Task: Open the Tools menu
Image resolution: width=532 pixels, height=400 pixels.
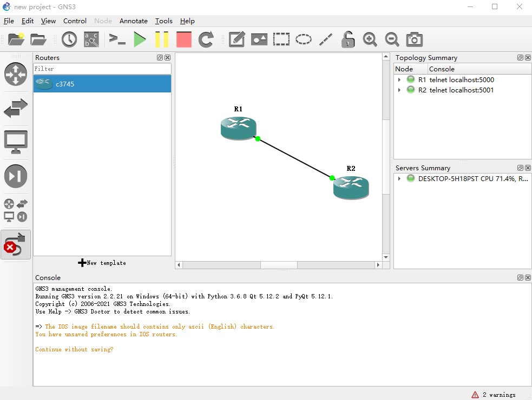Action: tap(163, 21)
